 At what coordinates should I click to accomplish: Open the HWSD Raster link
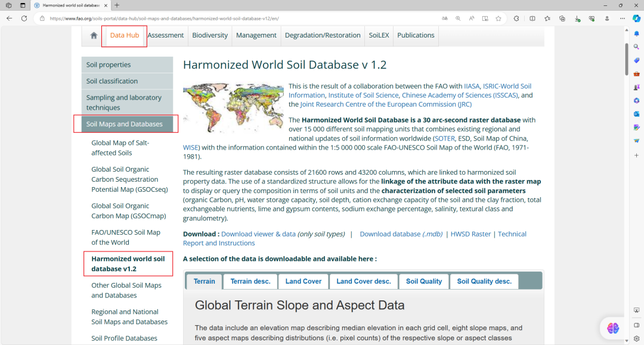(470, 234)
